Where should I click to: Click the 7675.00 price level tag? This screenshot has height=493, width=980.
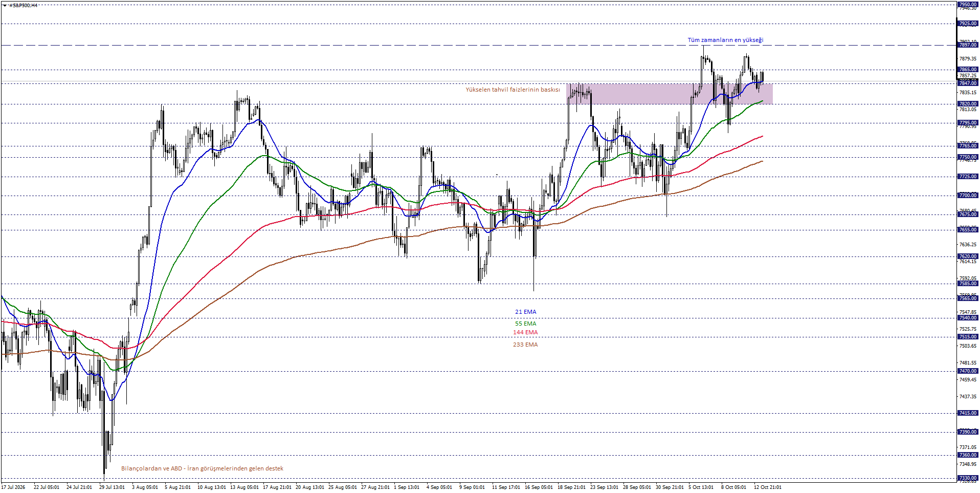tap(968, 215)
